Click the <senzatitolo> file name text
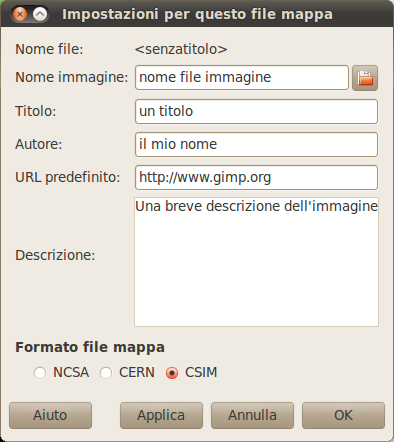 click(181, 49)
